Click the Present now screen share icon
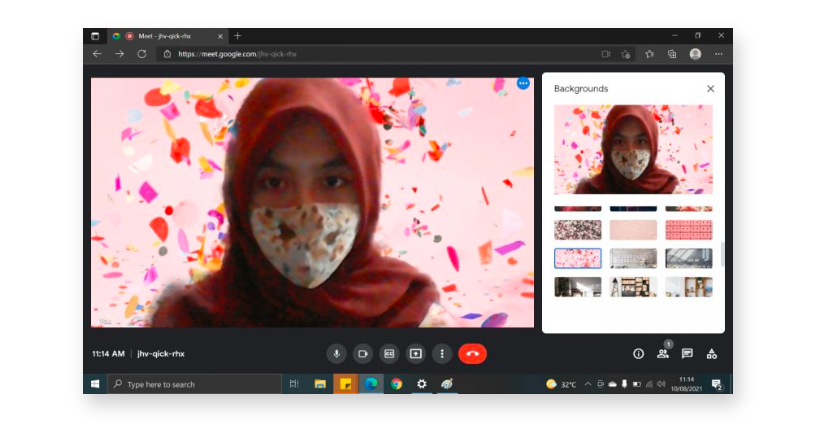The height and width of the screenshot is (426, 825). tap(415, 354)
